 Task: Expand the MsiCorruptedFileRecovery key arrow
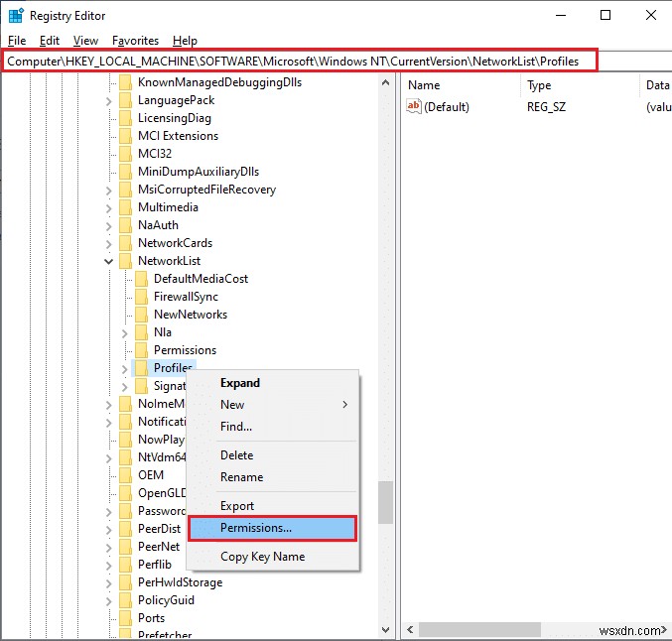click(109, 191)
